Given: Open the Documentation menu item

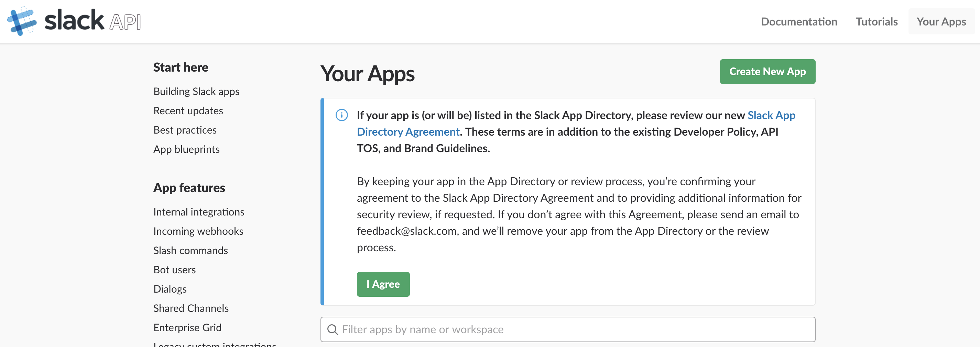Looking at the screenshot, I should [x=798, y=22].
